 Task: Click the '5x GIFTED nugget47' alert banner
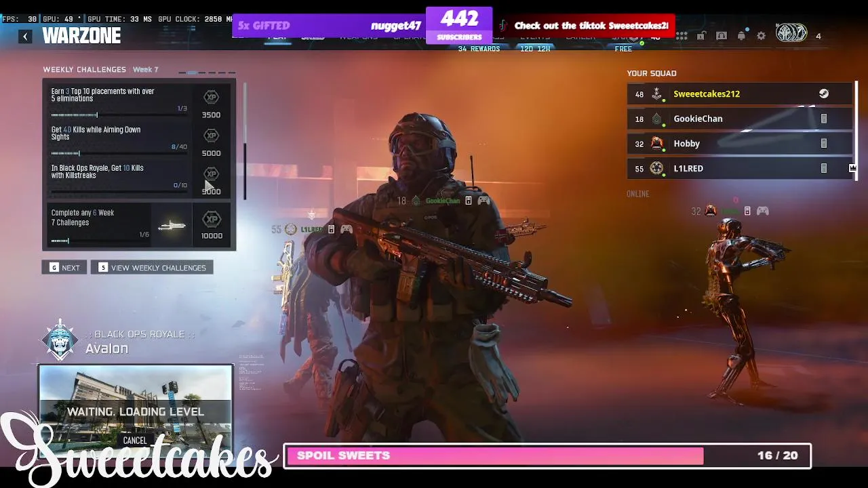[330, 26]
